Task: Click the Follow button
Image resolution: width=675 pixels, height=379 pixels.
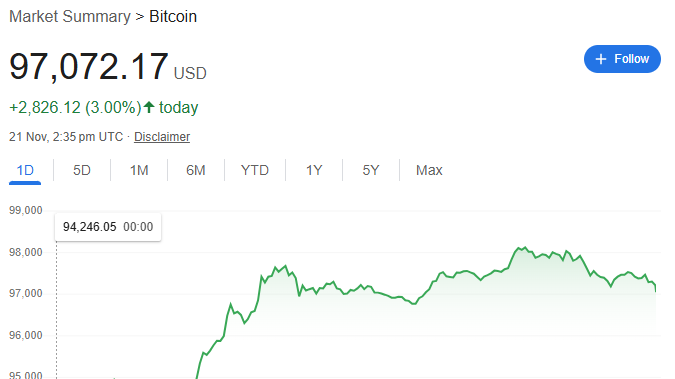Action: click(622, 59)
